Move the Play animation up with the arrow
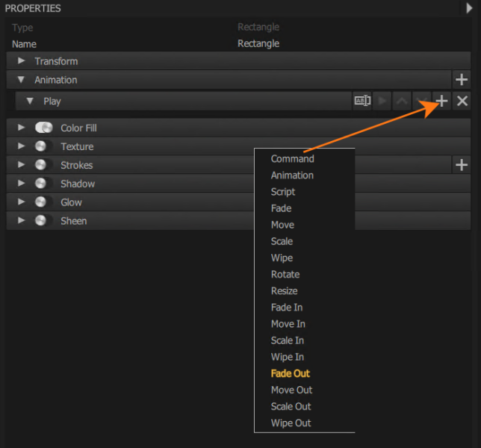This screenshot has width=481, height=448. click(402, 101)
